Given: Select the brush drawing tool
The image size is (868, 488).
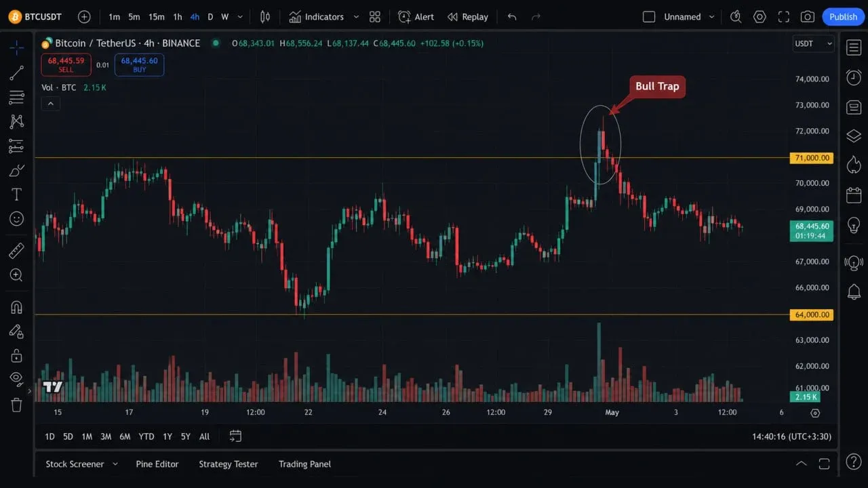Looking at the screenshot, I should [x=16, y=170].
